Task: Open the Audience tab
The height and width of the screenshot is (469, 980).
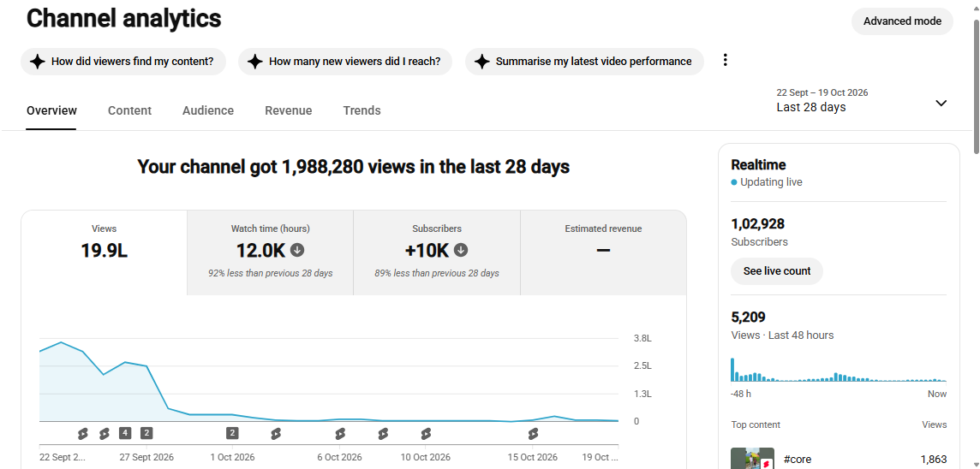Action: click(208, 110)
